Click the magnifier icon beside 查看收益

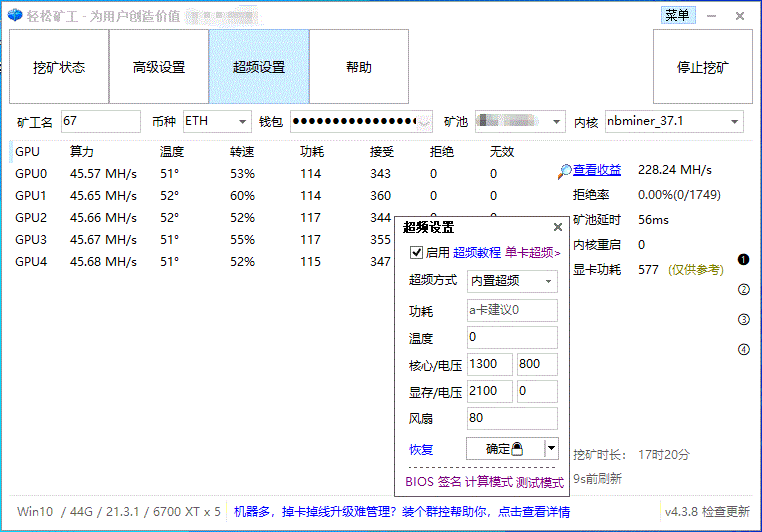(565, 171)
